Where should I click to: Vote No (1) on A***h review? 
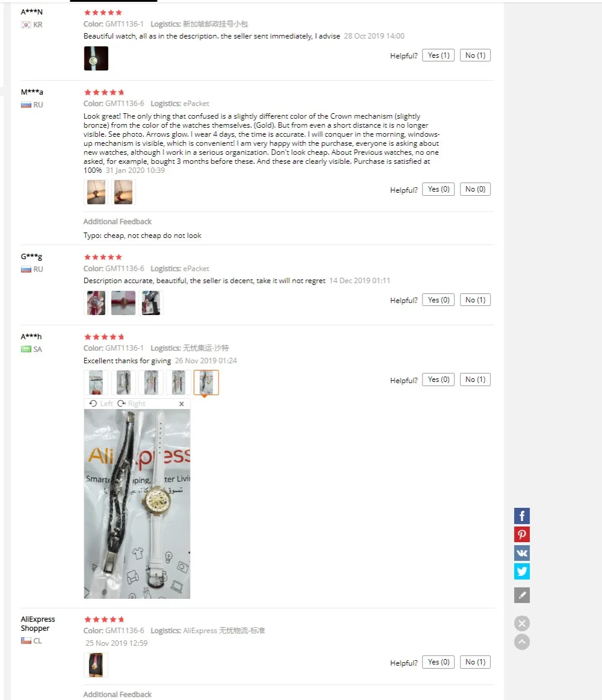click(x=475, y=380)
